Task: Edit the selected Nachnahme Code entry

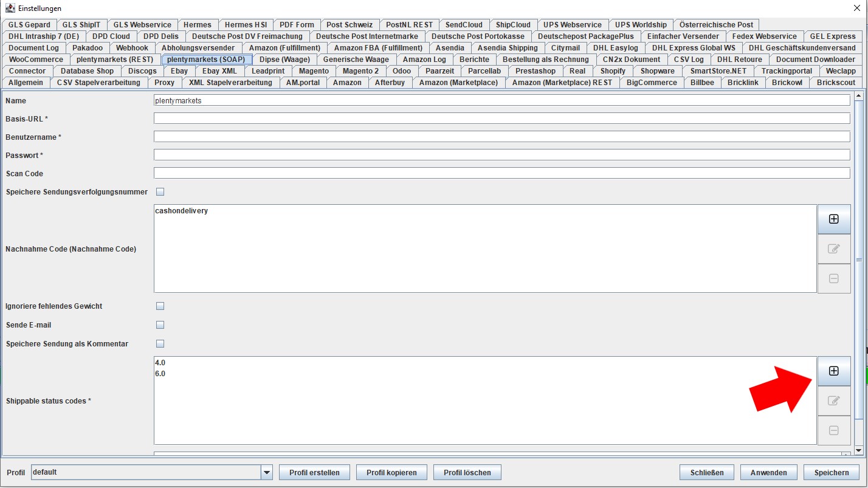Action: [834, 249]
